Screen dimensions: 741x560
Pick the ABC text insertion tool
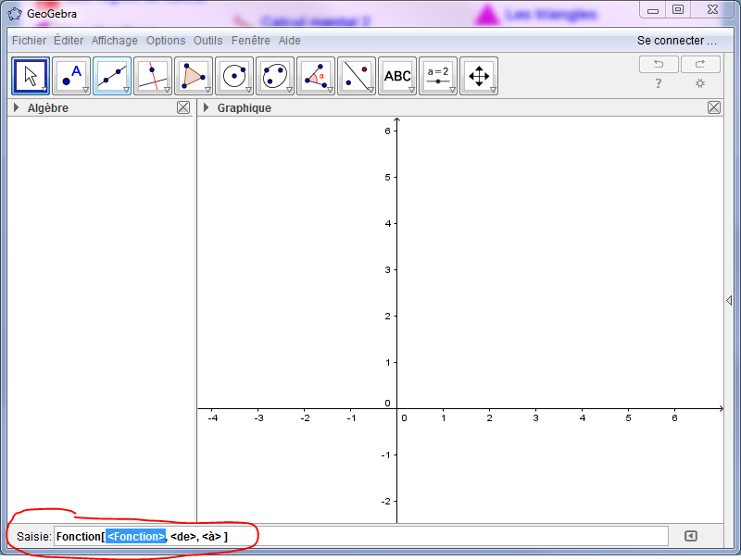point(397,76)
